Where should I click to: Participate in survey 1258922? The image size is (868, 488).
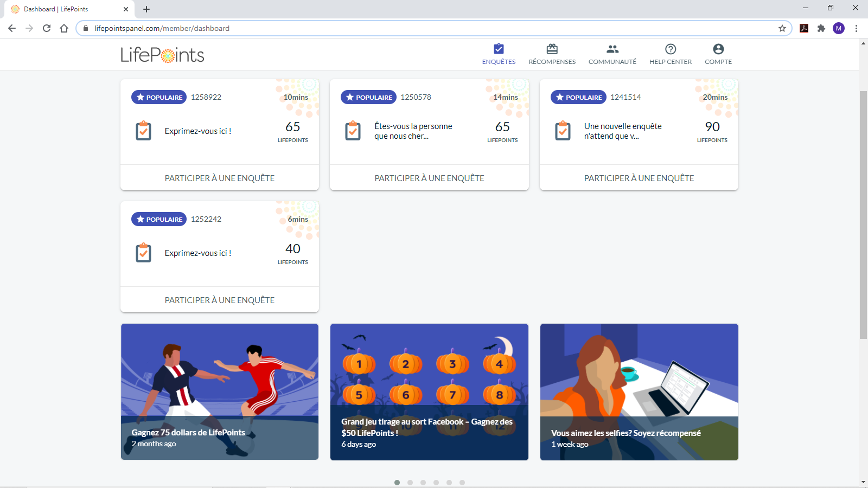[220, 178]
